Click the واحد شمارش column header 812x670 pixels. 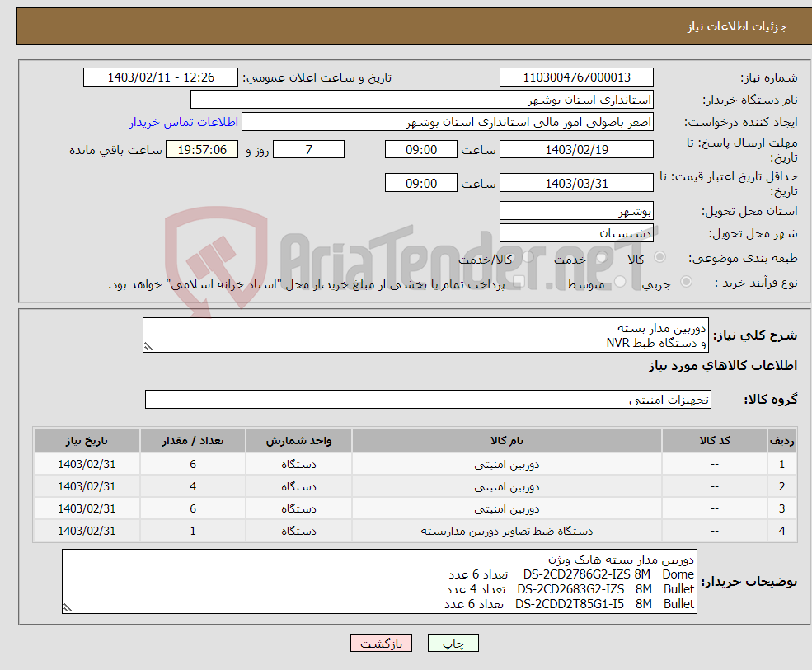pos(298,441)
